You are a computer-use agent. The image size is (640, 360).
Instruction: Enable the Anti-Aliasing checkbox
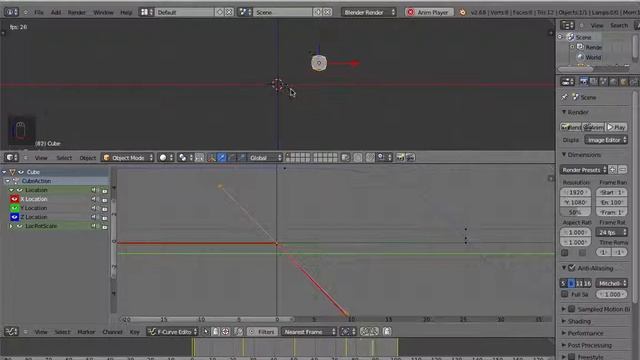572,268
